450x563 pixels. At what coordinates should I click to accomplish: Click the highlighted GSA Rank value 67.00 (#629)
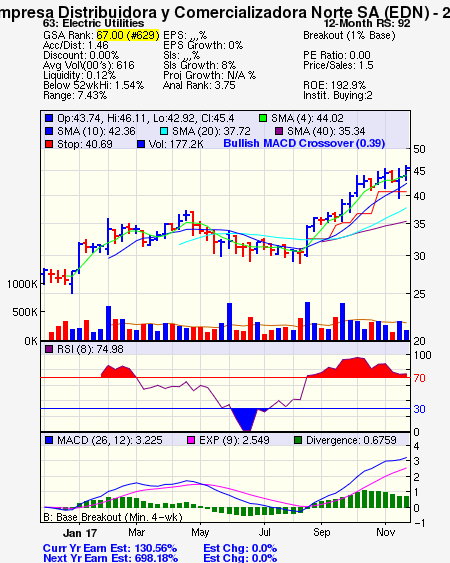coord(128,35)
